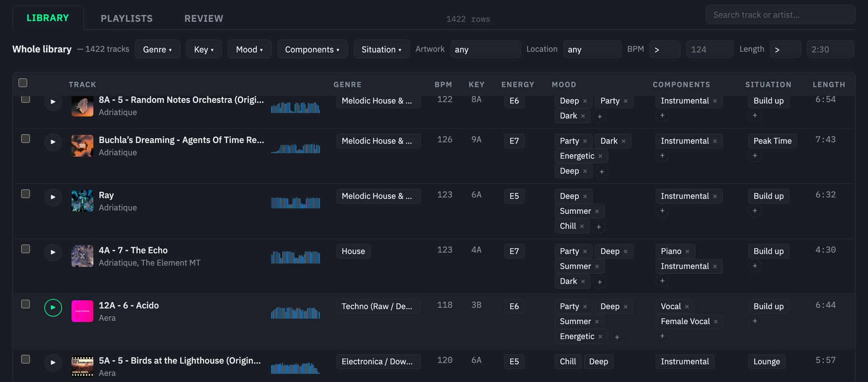The width and height of the screenshot is (868, 382).
Task: Click the House genre tag of The Echo
Action: click(353, 251)
